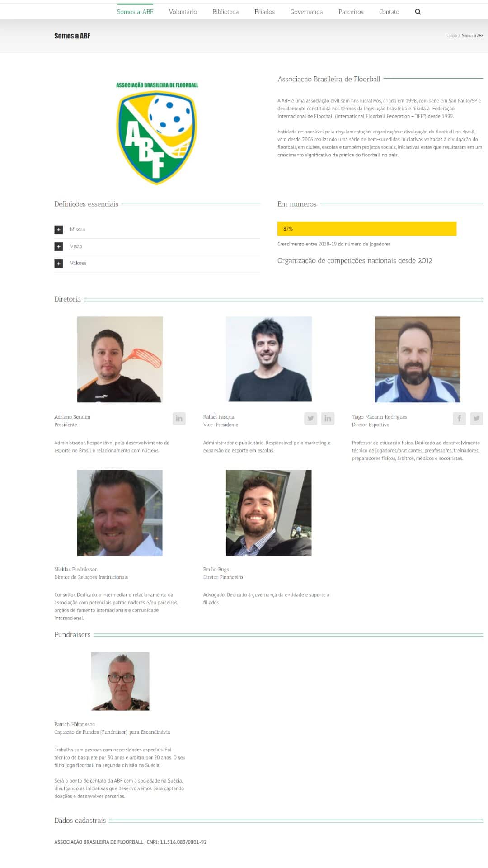
Task: Click the yellow 87% progress bar
Action: pyautogui.click(x=367, y=229)
